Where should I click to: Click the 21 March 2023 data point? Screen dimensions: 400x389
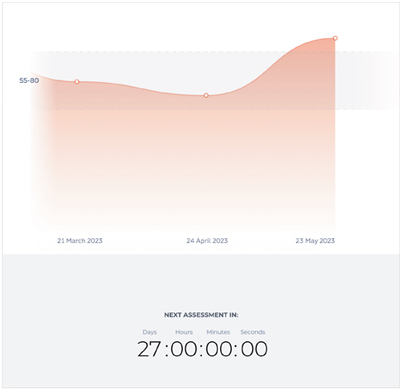point(77,82)
